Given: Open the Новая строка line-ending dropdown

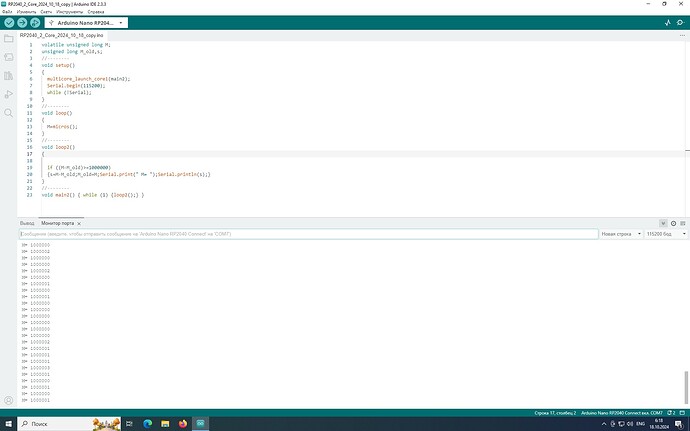Looking at the screenshot, I should tap(621, 234).
